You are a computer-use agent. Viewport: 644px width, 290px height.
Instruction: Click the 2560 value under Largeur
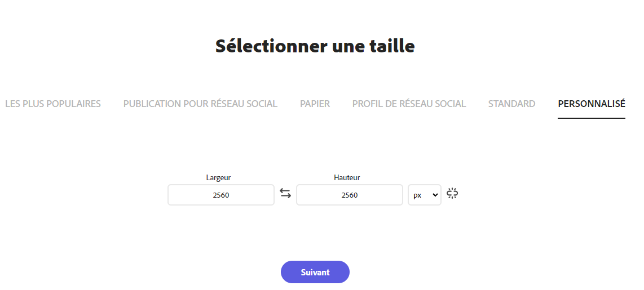tap(221, 195)
